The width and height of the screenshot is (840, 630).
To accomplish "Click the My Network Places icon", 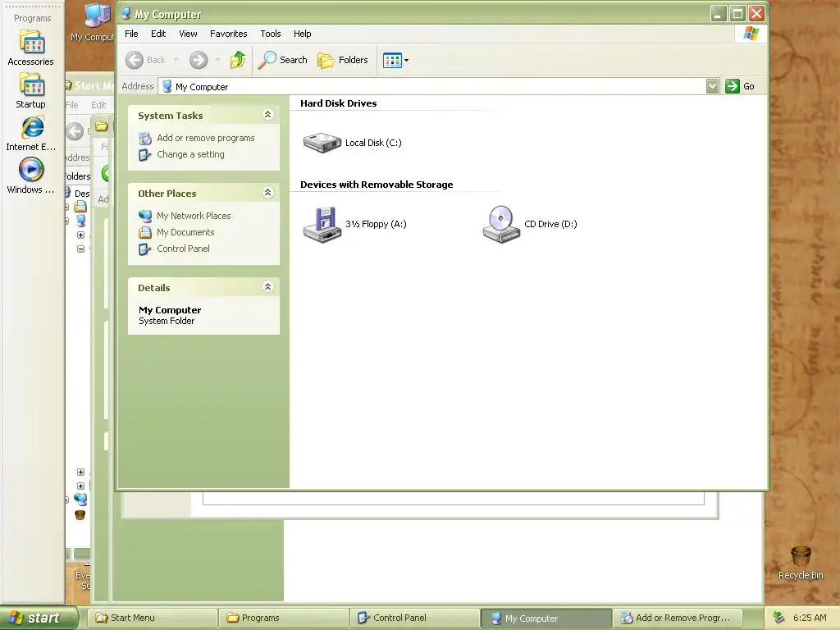I will [145, 216].
